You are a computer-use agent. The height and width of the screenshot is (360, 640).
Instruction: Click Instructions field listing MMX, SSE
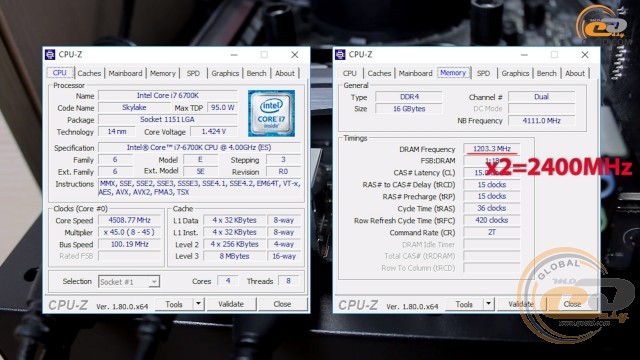[x=200, y=188]
